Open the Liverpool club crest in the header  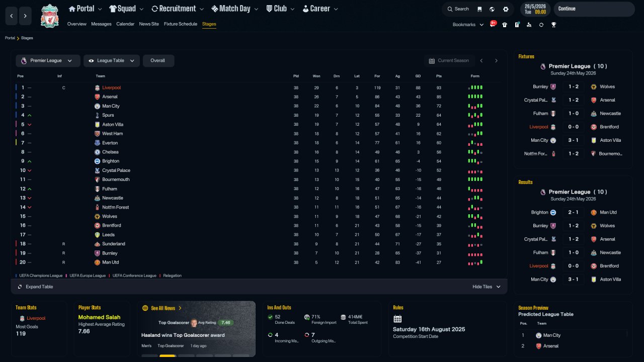click(x=50, y=16)
